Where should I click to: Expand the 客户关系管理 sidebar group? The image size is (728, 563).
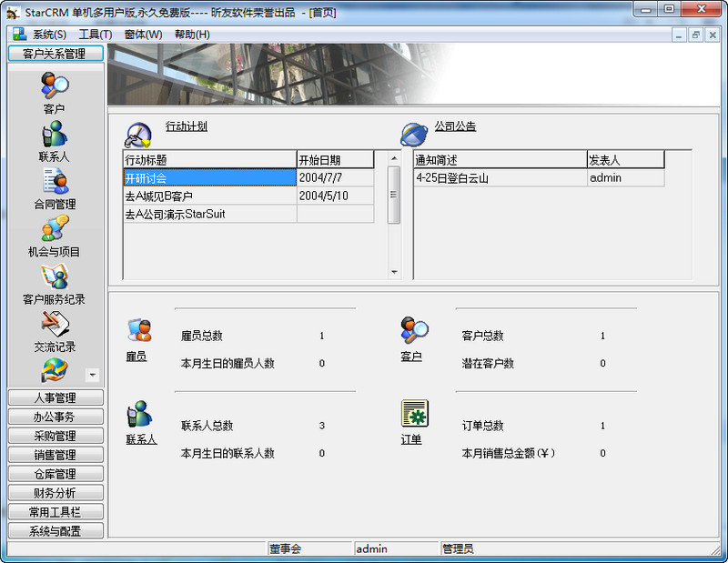(x=56, y=54)
